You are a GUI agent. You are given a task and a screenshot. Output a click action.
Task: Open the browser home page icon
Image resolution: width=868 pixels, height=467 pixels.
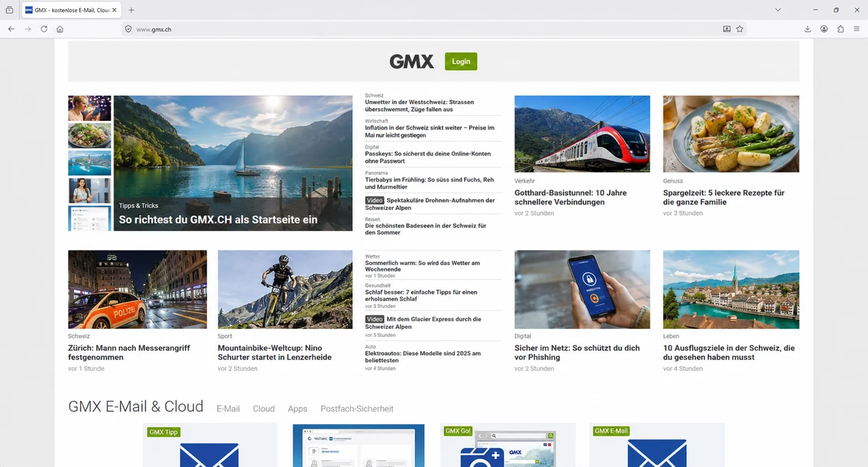pos(60,29)
